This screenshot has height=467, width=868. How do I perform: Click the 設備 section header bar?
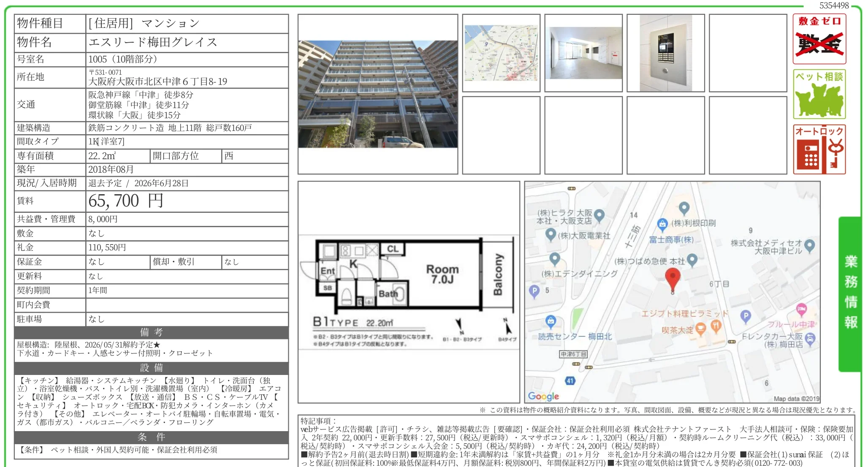click(151, 368)
